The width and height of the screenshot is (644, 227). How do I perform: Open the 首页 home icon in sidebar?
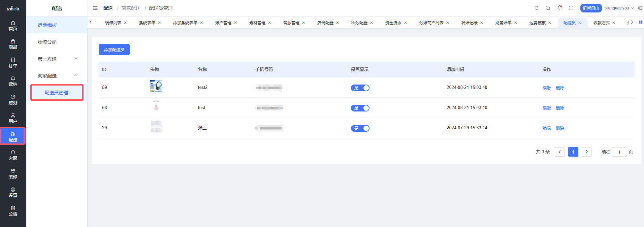click(x=13, y=26)
